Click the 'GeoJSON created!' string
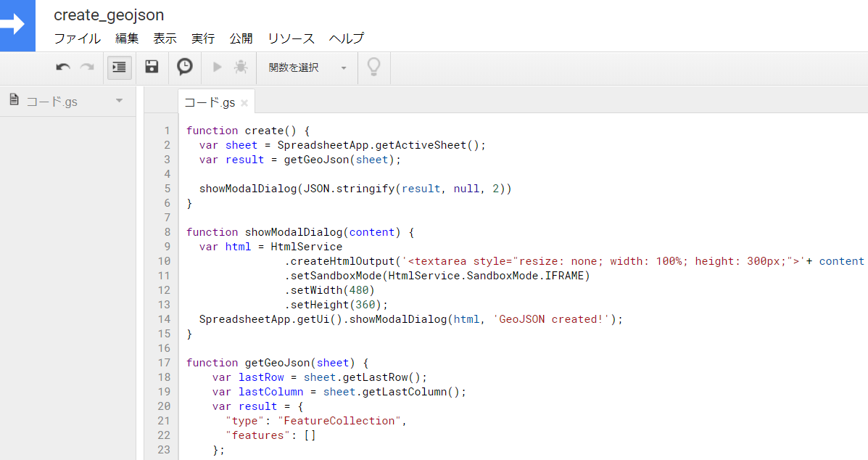 click(x=551, y=319)
